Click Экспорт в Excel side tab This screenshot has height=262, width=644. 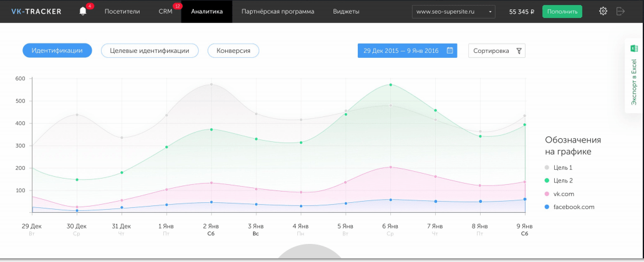[x=634, y=75]
